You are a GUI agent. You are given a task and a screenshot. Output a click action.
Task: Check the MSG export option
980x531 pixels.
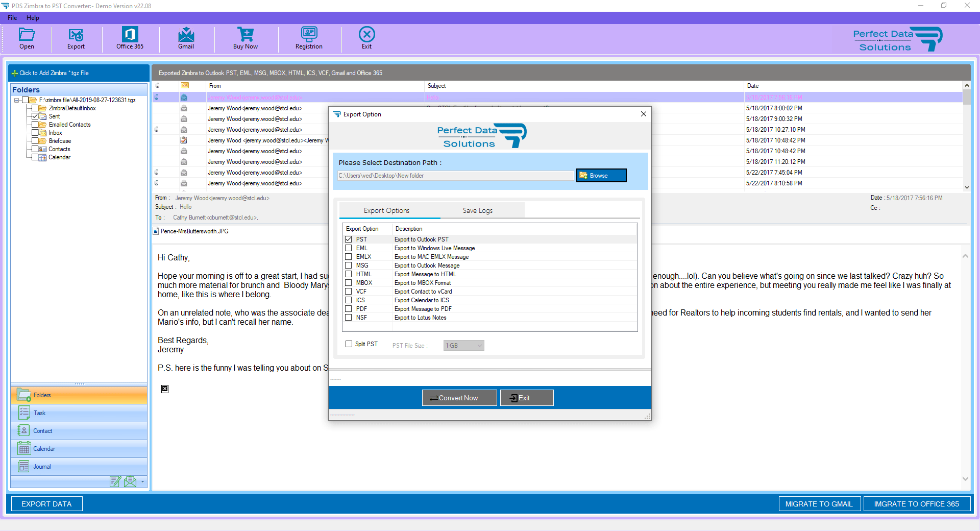(x=349, y=265)
